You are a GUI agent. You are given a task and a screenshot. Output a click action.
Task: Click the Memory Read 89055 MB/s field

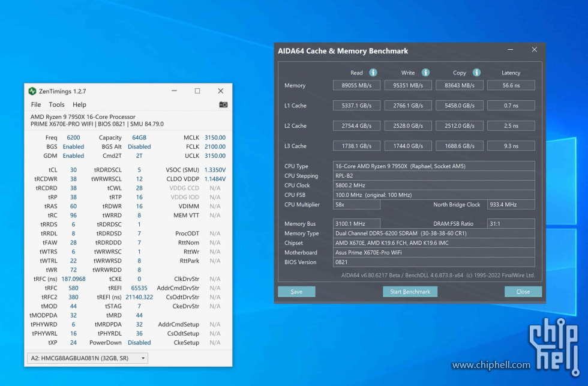(x=356, y=85)
